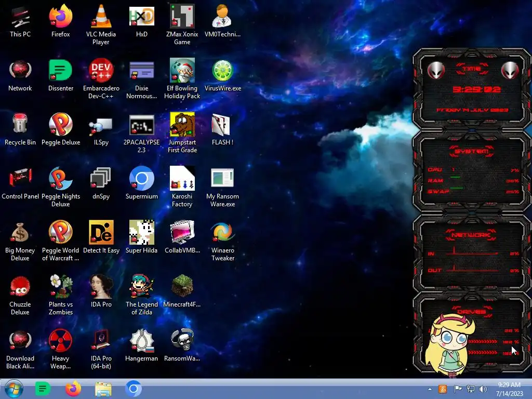This screenshot has width=532, height=399.
Task: Open the CollabVMB... desktop icon
Action: point(182,232)
